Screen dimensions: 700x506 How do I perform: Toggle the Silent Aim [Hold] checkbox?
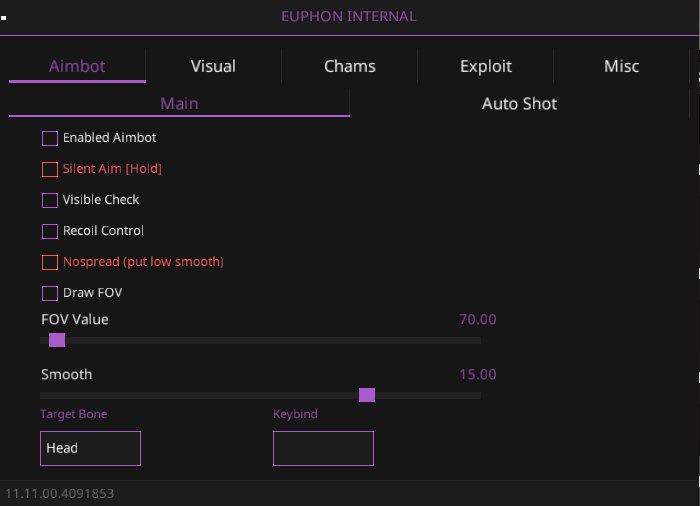point(50,169)
